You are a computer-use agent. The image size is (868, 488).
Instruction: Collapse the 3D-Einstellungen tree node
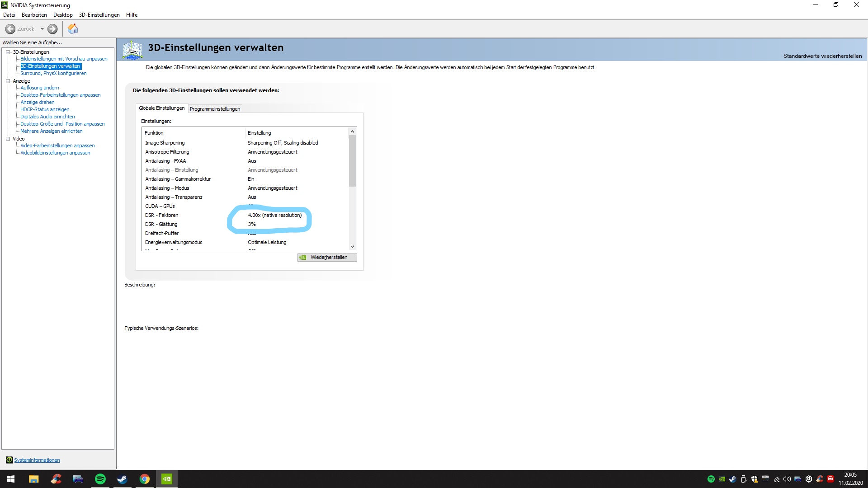pyautogui.click(x=8, y=52)
